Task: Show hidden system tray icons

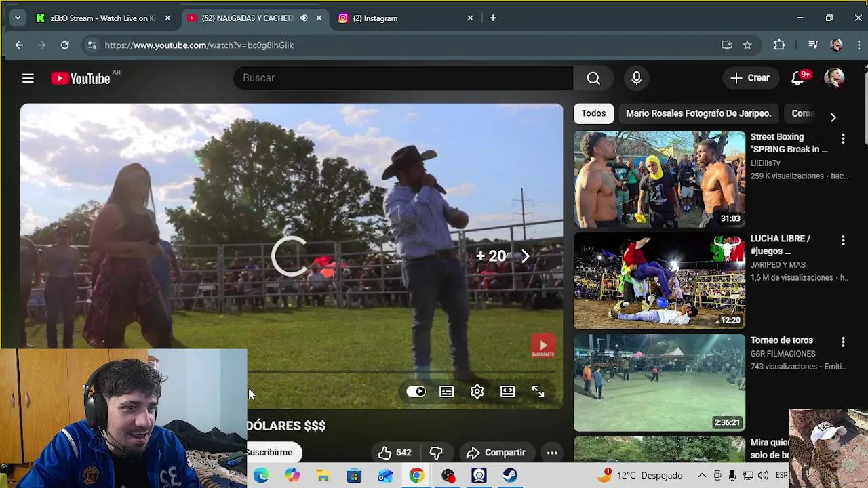Action: point(702,476)
